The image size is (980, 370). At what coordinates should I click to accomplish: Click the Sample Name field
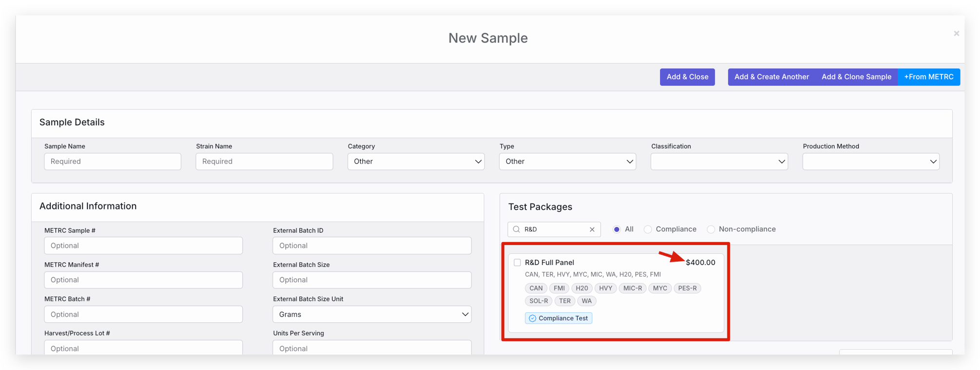(113, 162)
